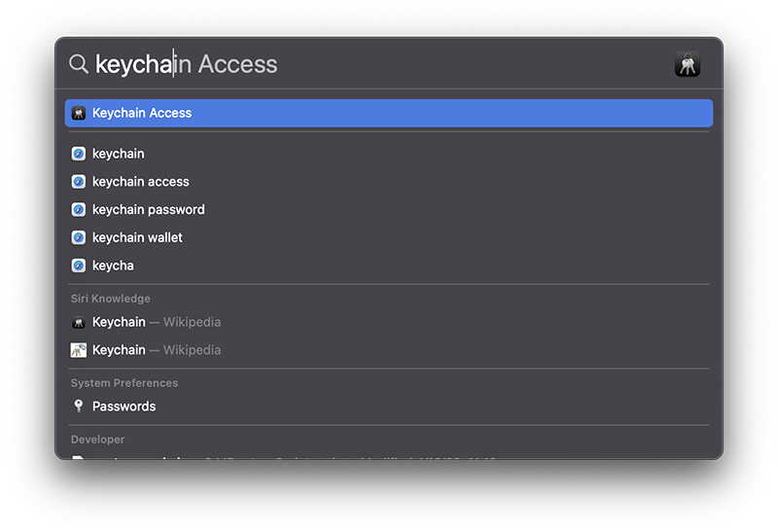
Task: Click the key icon beside Passwords
Action: pos(79,407)
